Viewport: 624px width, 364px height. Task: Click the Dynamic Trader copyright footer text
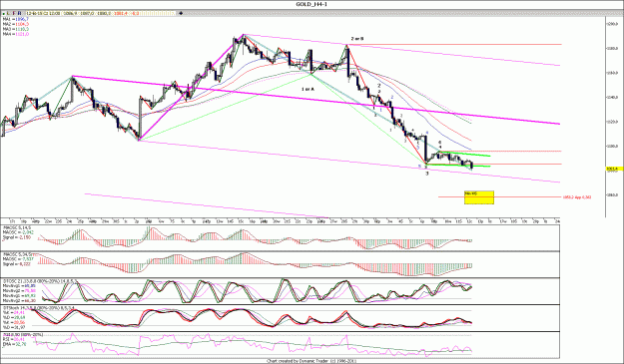[x=312, y=361]
